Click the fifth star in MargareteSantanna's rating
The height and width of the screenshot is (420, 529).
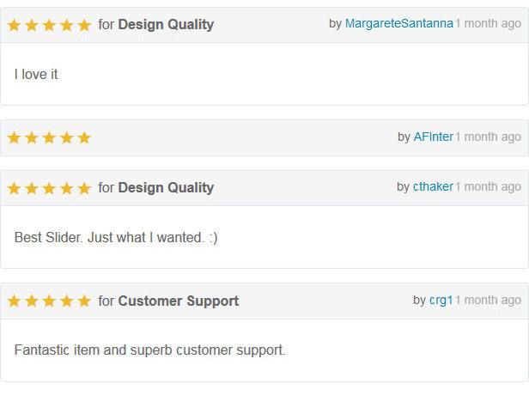click(84, 25)
